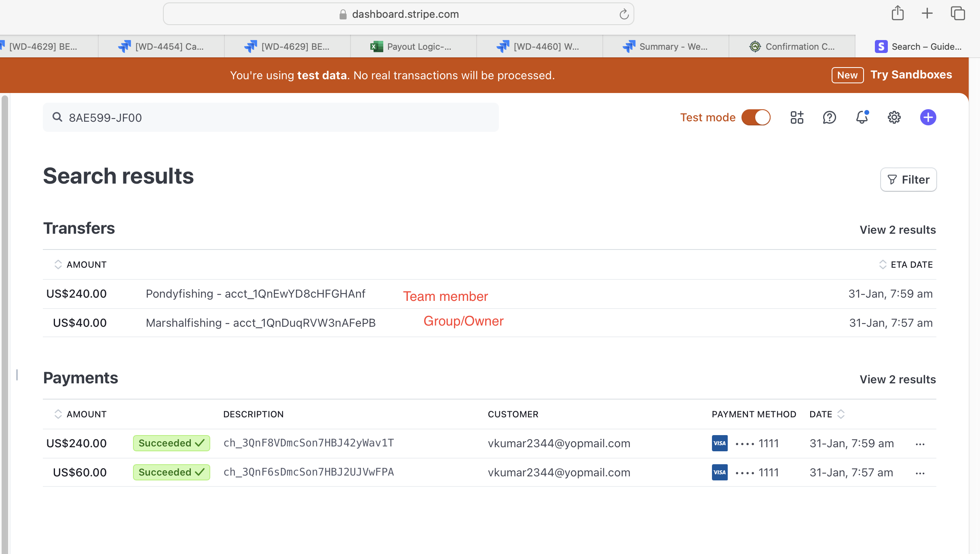980x554 pixels.
Task: Click View 2 results for Transfers
Action: coord(898,230)
